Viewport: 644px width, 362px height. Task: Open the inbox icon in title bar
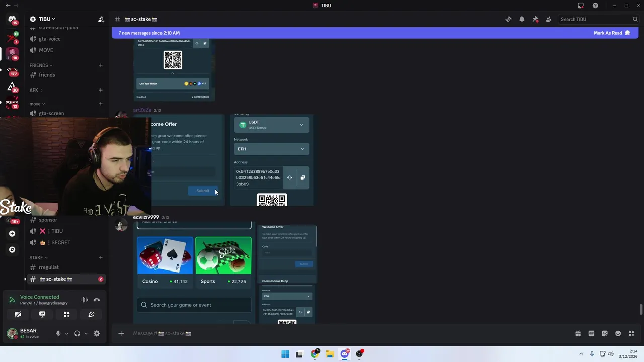[581, 5]
